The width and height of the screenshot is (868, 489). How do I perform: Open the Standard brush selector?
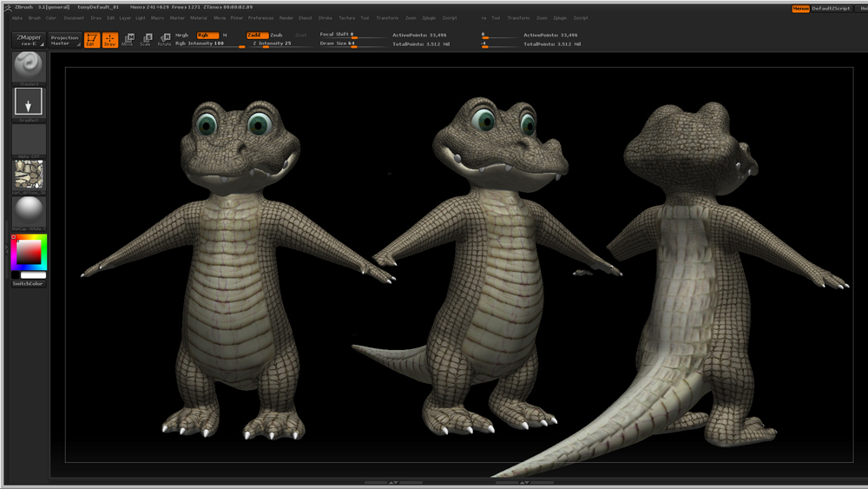29,67
